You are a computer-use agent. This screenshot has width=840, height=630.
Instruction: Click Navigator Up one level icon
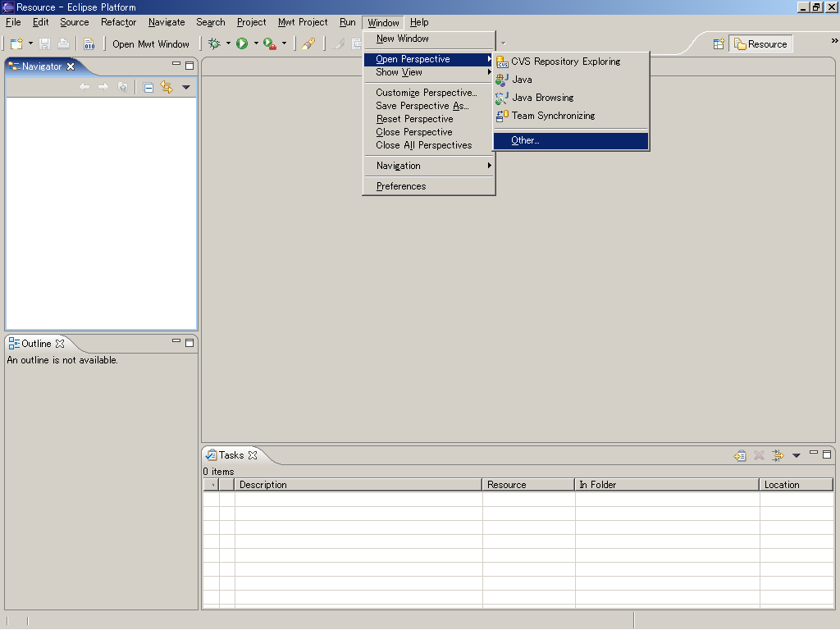coord(123,87)
